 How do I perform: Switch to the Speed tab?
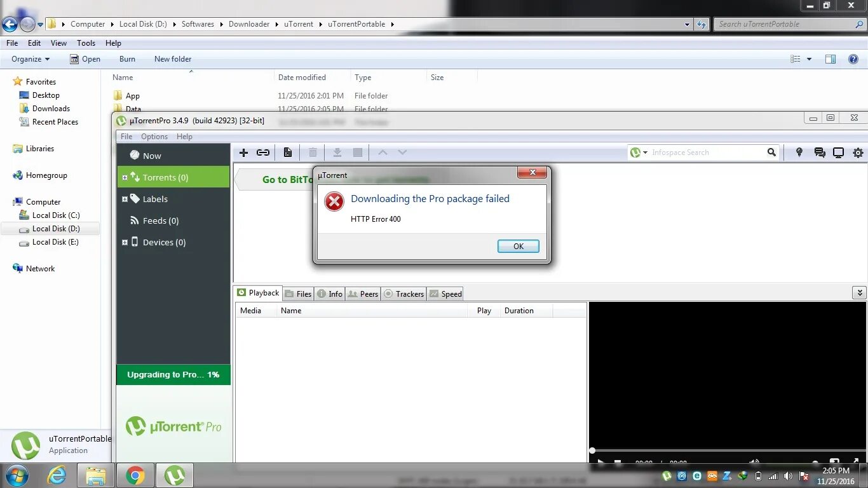(445, 294)
